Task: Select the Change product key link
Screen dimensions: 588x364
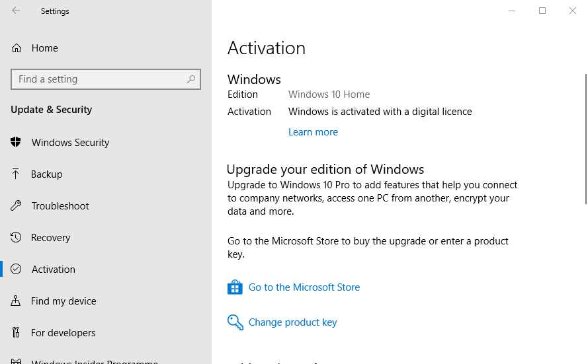Action: coord(292,322)
